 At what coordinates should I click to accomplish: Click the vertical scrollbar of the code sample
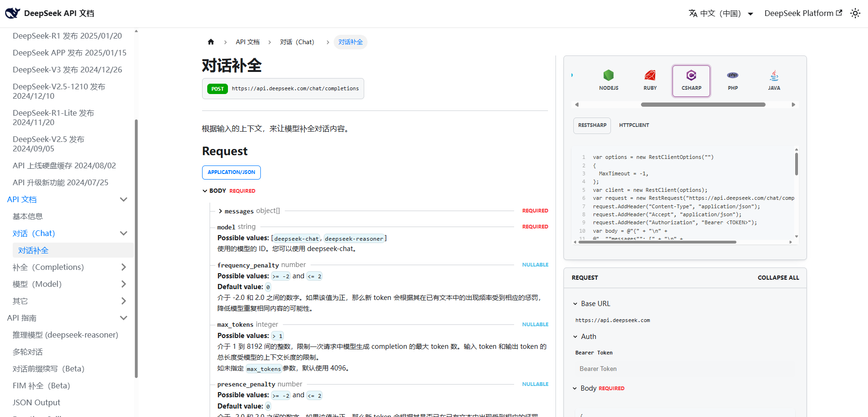(x=797, y=164)
